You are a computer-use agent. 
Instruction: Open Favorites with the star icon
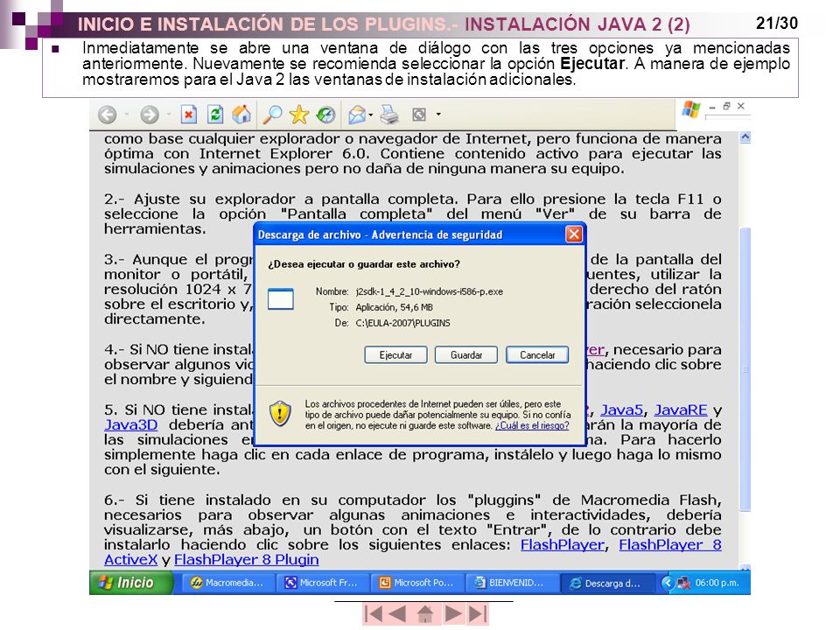pyautogui.click(x=299, y=114)
